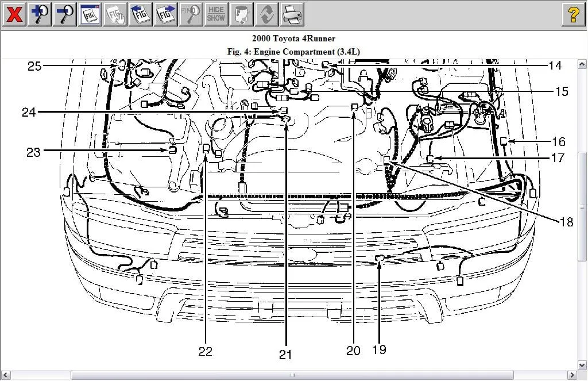Click callout number 25 in the diagram
The height and width of the screenshot is (381, 588).
click(34, 67)
